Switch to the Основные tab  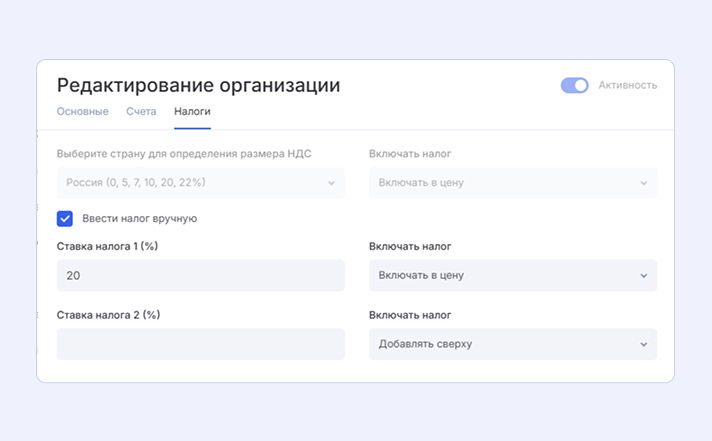tap(82, 111)
